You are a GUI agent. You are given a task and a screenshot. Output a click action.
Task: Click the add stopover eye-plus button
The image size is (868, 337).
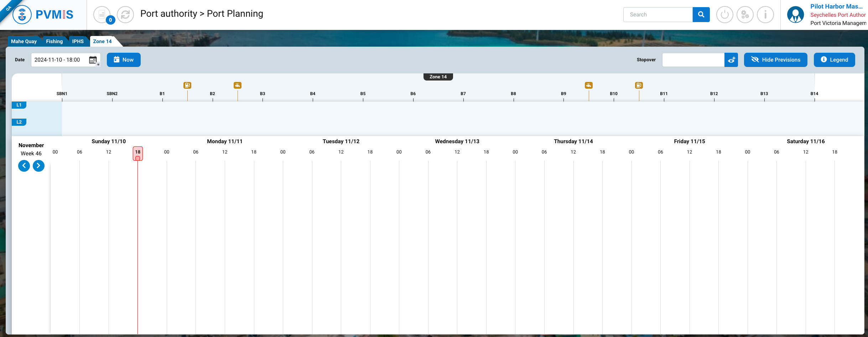point(731,60)
